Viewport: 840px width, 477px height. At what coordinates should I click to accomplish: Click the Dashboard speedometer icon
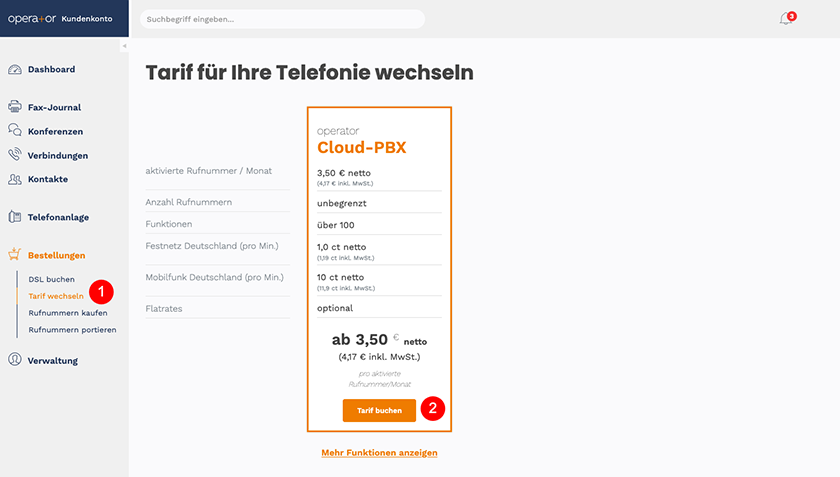click(15, 69)
